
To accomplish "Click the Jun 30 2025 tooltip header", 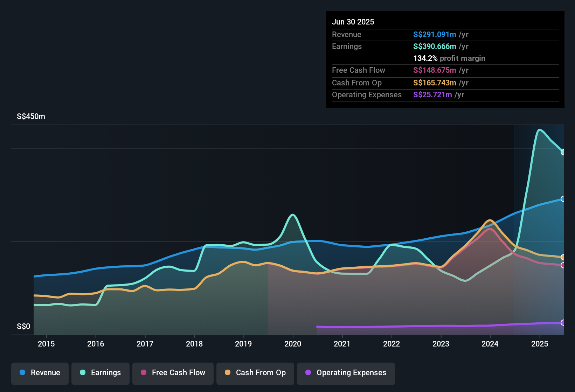I will click(x=353, y=22).
